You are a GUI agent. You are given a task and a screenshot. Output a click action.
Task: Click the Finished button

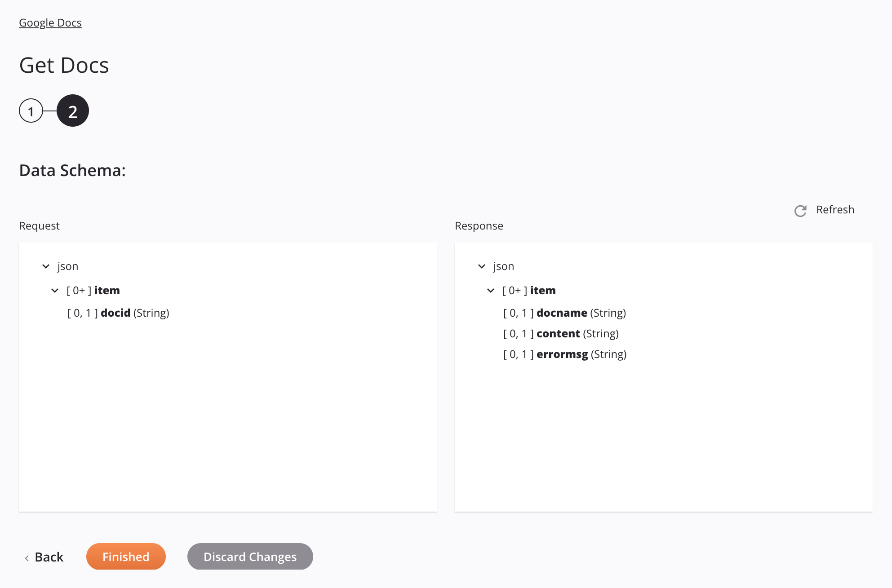point(125,556)
